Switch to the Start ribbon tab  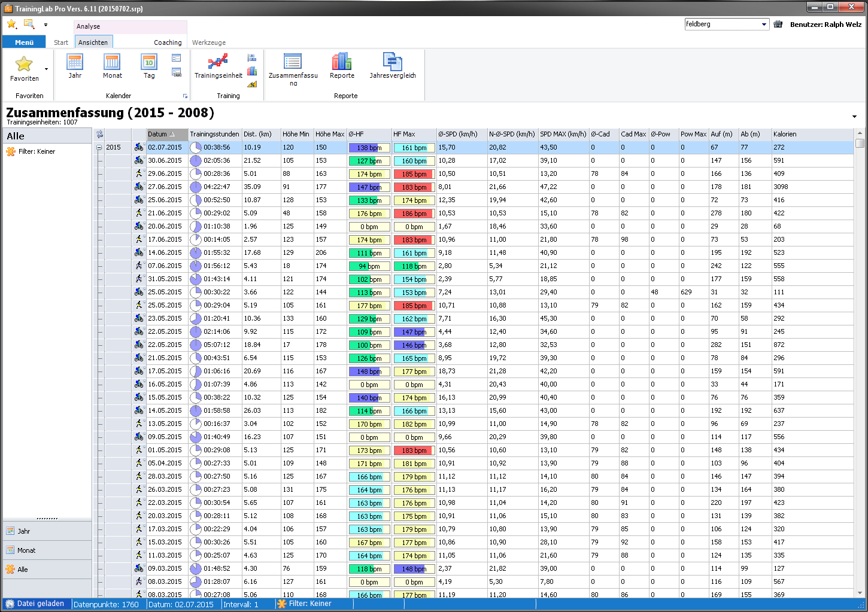(61, 42)
